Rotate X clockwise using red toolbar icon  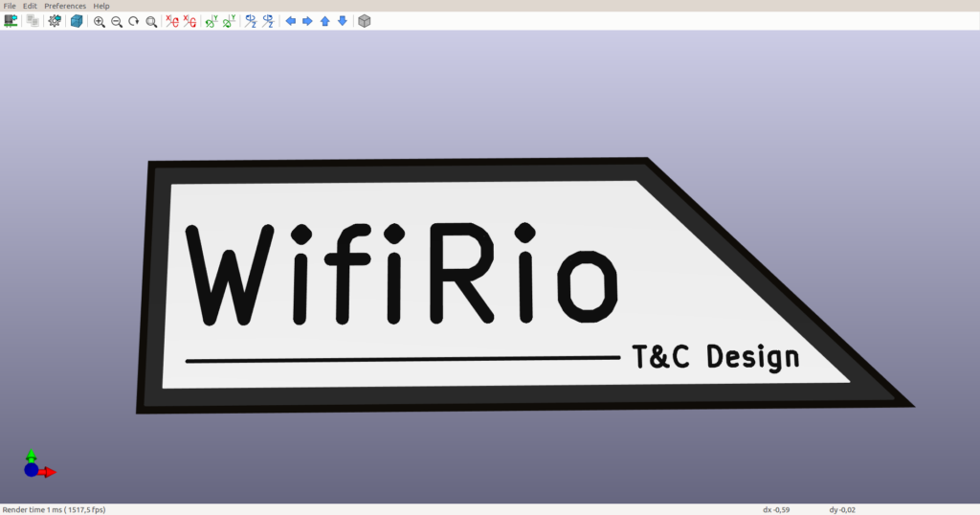172,21
